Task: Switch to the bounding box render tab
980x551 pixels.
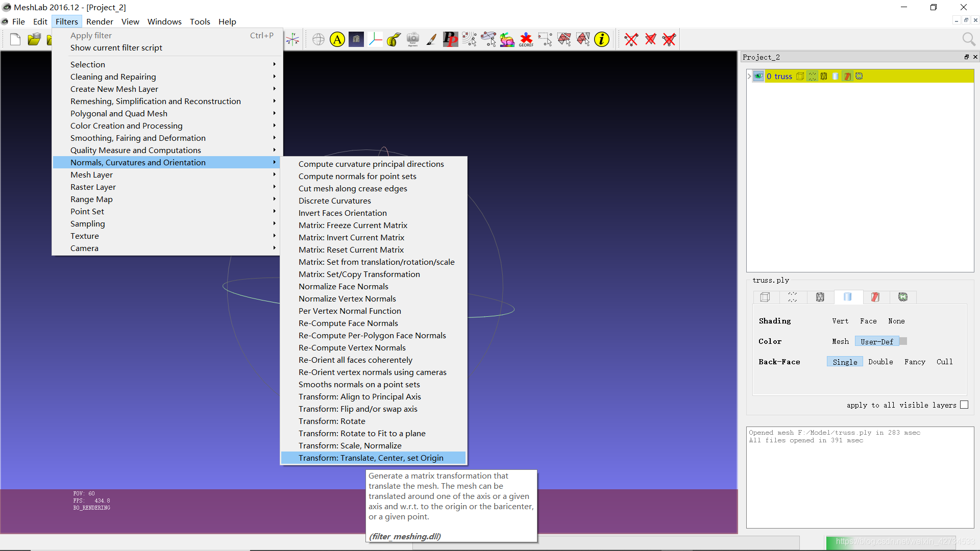Action: click(765, 297)
